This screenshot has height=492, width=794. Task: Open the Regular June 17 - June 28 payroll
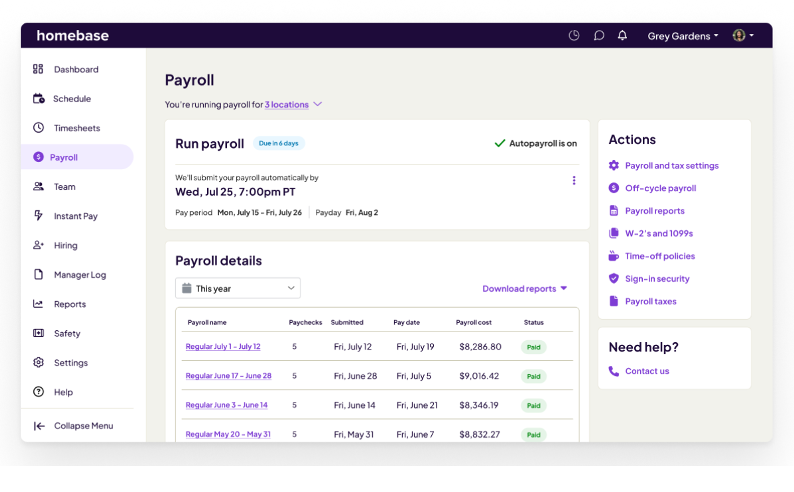click(x=228, y=376)
